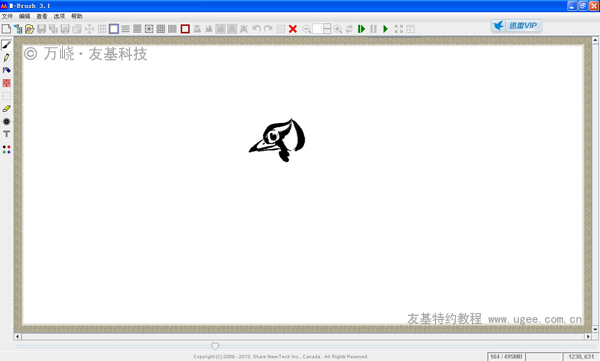Increase the zoom value stepper

(327, 26)
